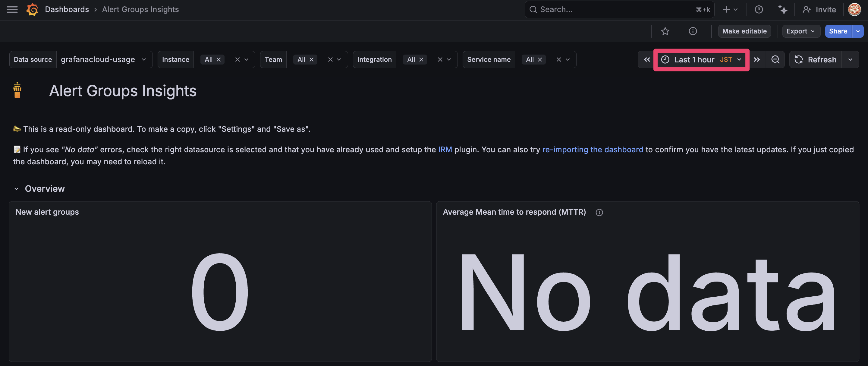Click the Grafana logo icon
The height and width of the screenshot is (366, 868).
coord(32,9)
